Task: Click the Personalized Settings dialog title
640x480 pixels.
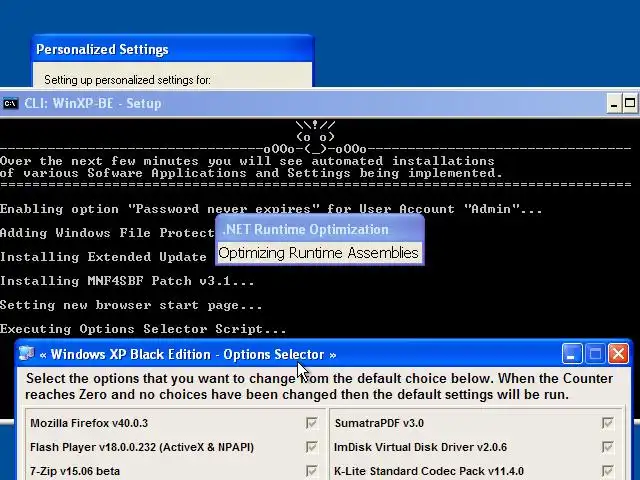Action: [x=102, y=49]
